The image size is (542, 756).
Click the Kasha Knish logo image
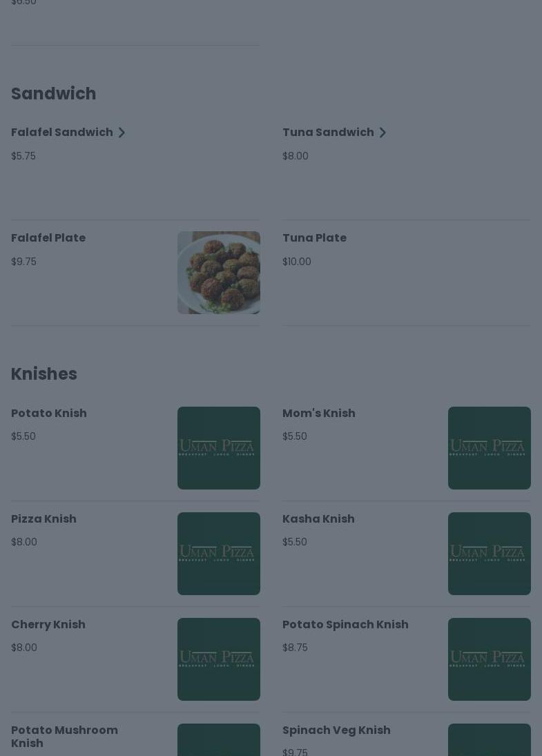click(489, 554)
